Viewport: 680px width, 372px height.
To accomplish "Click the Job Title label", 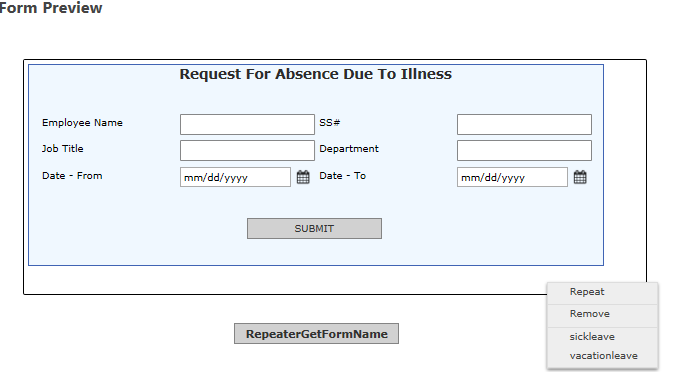I will pyautogui.click(x=62, y=149).
